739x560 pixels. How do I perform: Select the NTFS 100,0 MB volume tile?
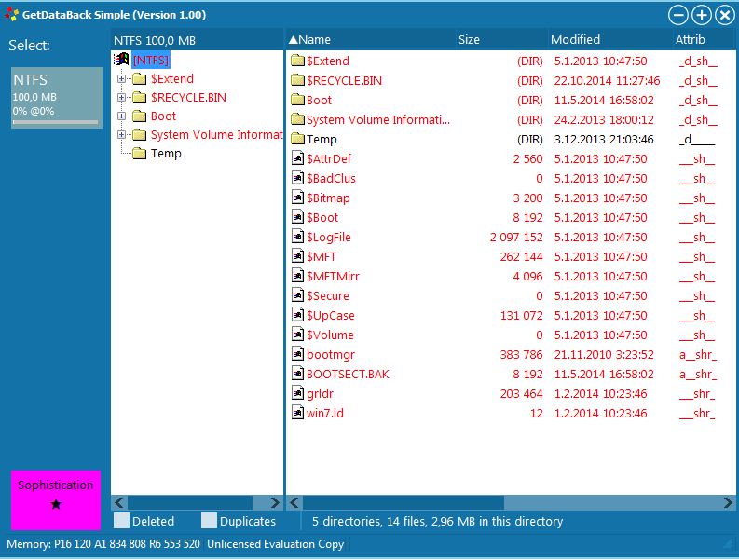[x=57, y=98]
